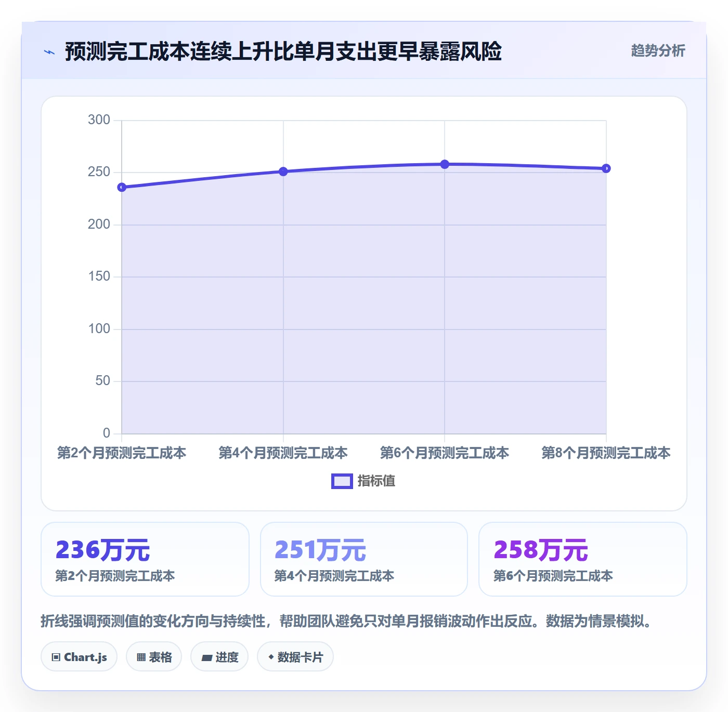Click the 300 y-axis value

click(x=99, y=120)
